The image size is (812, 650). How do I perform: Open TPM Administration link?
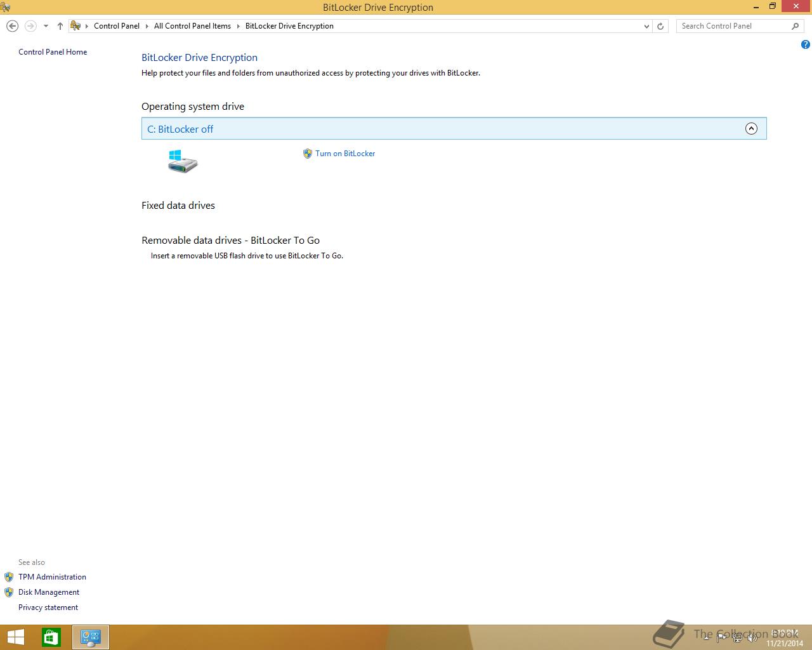click(x=52, y=577)
